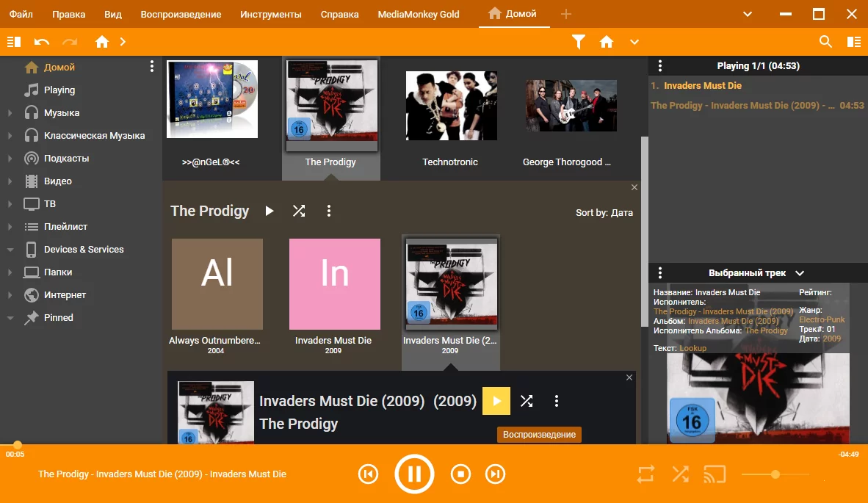868x503 pixels.
Task: Open the Домой node options menu
Action: coord(152,67)
